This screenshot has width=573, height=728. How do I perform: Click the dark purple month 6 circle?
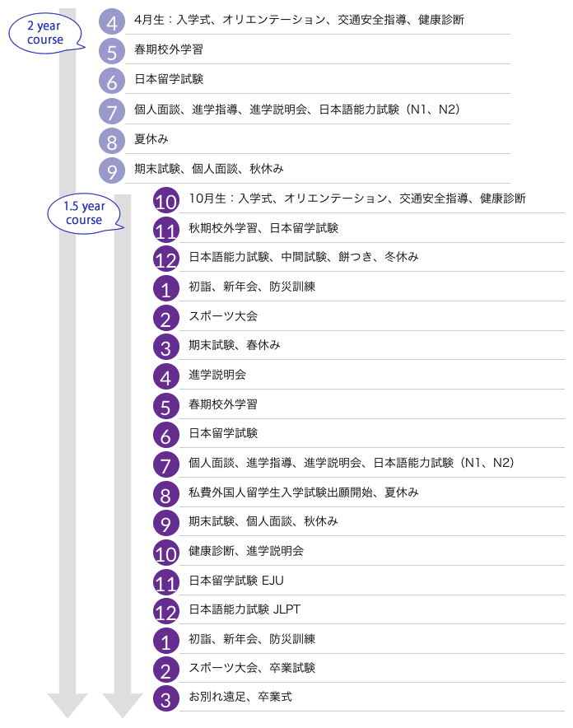pyautogui.click(x=166, y=436)
